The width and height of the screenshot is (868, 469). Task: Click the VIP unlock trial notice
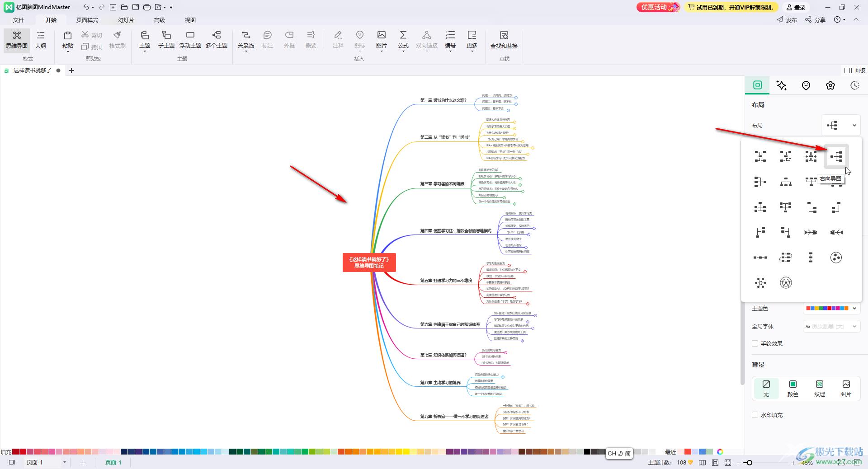point(731,7)
